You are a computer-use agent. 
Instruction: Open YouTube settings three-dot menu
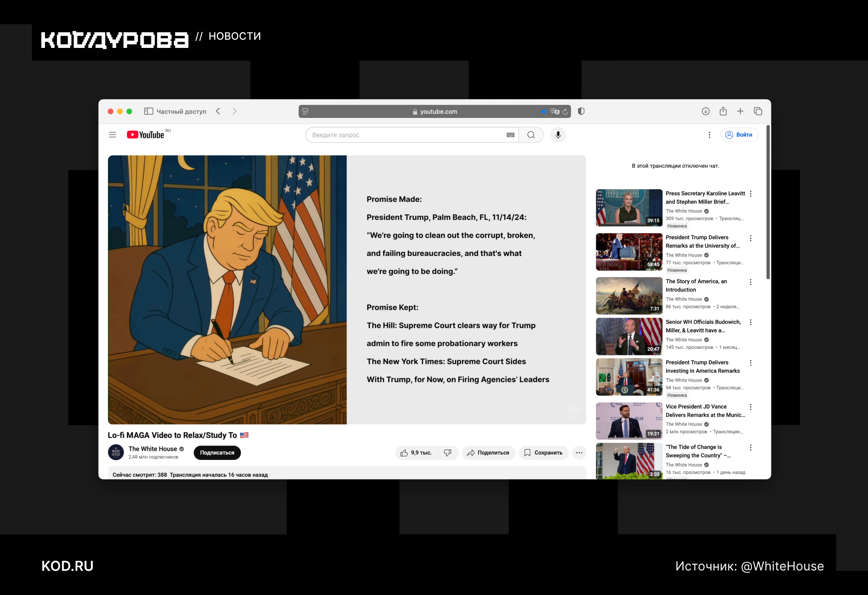710,135
